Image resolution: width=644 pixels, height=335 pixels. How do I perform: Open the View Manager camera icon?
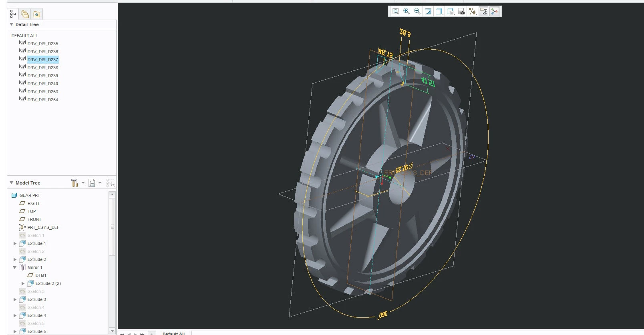click(x=461, y=11)
